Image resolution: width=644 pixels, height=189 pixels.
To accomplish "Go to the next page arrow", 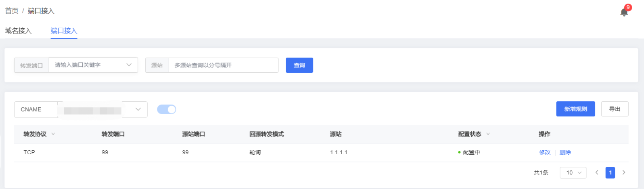I will click(624, 172).
